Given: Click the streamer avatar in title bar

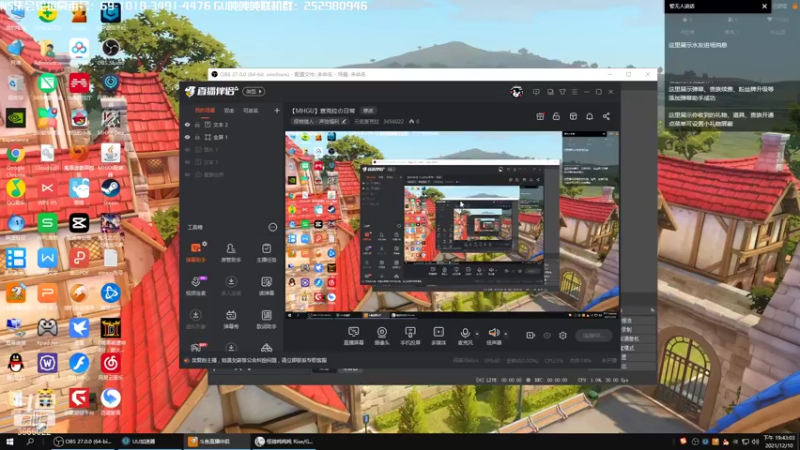Looking at the screenshot, I should point(516,92).
